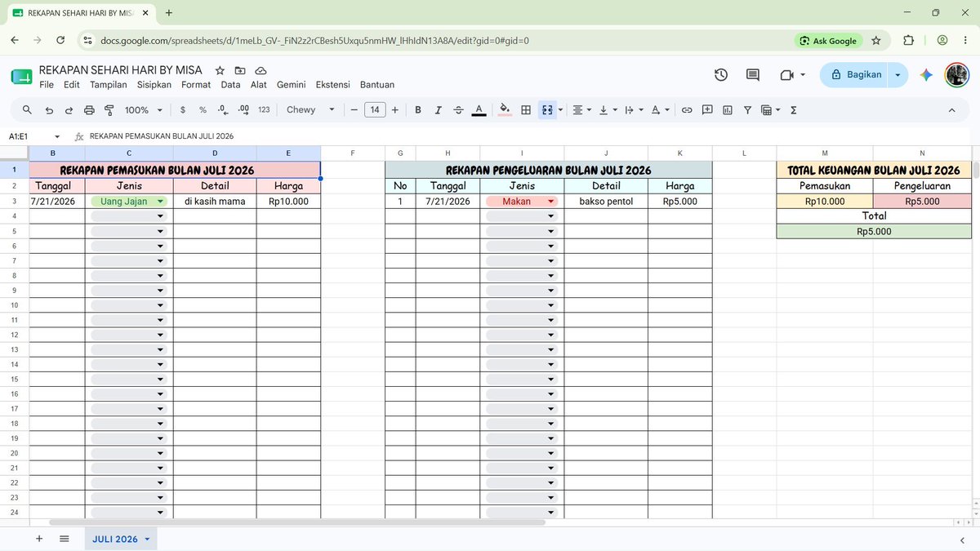Star the document title
Image resolution: width=980 pixels, height=551 pixels.
coord(220,70)
